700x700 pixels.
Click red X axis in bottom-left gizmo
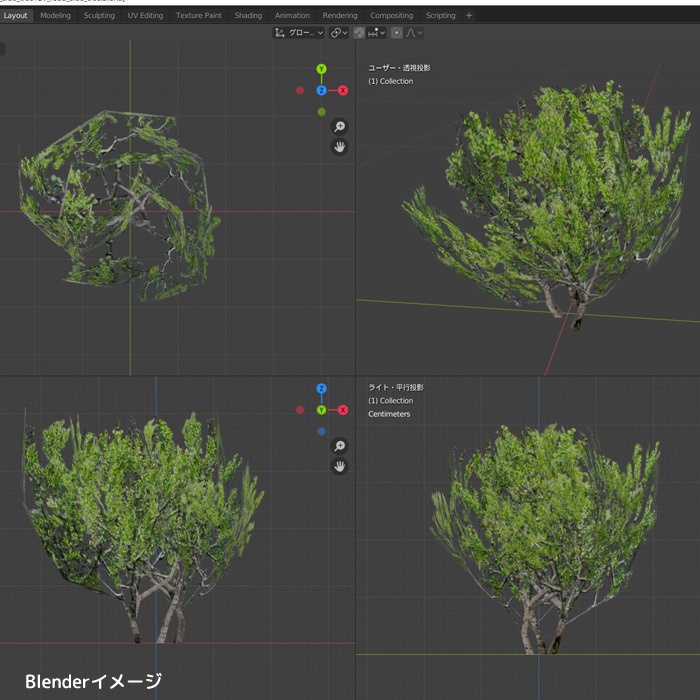(343, 410)
